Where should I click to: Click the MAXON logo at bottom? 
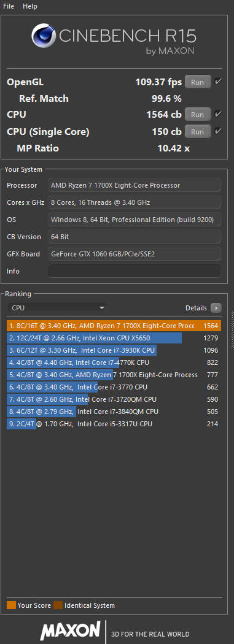(70, 630)
